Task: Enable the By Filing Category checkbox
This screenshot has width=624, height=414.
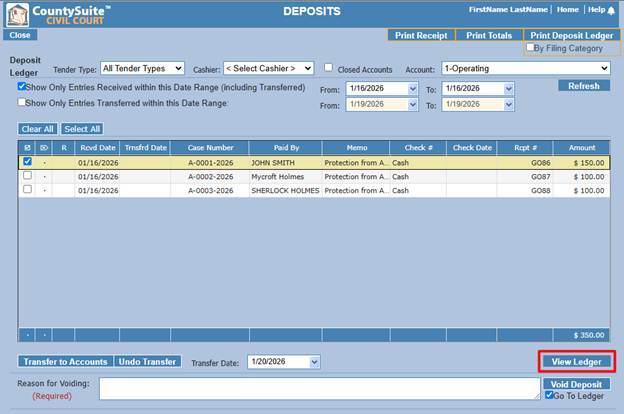Action: pyautogui.click(x=530, y=47)
